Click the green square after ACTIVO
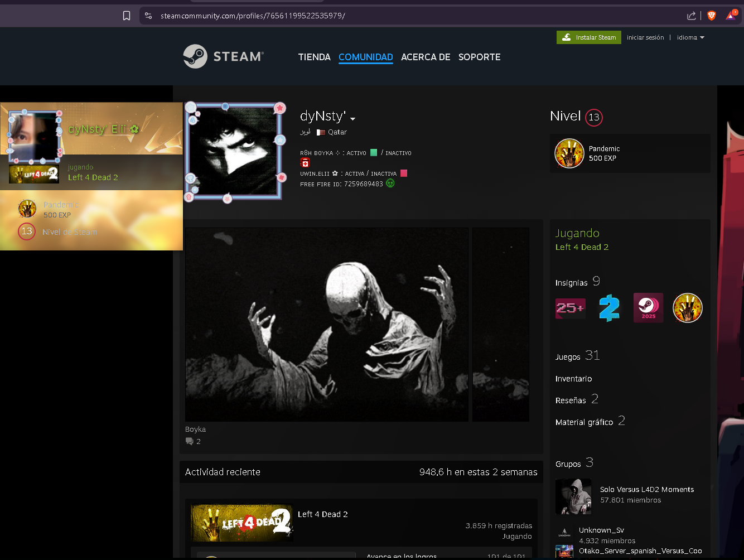The image size is (744, 560). pos(374,152)
